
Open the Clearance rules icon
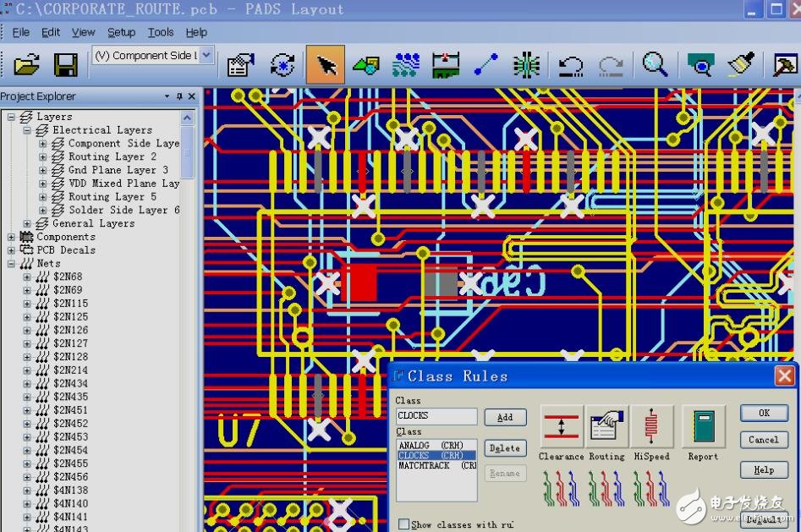click(x=561, y=426)
